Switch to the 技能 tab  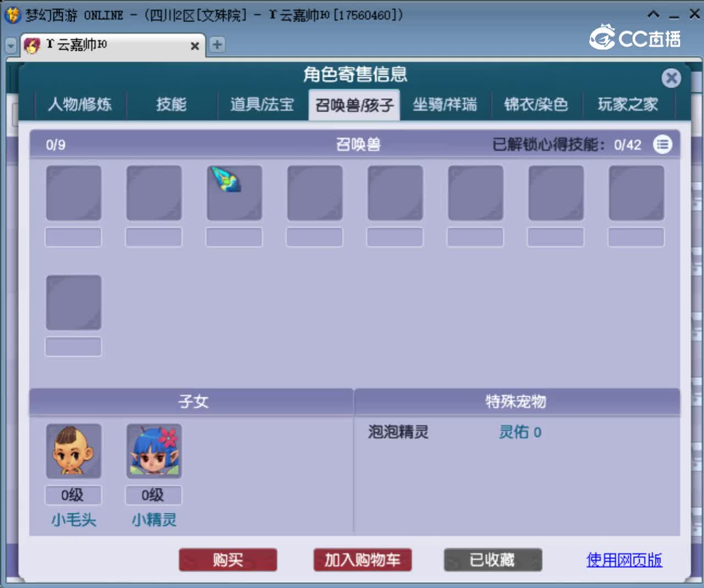(x=172, y=104)
